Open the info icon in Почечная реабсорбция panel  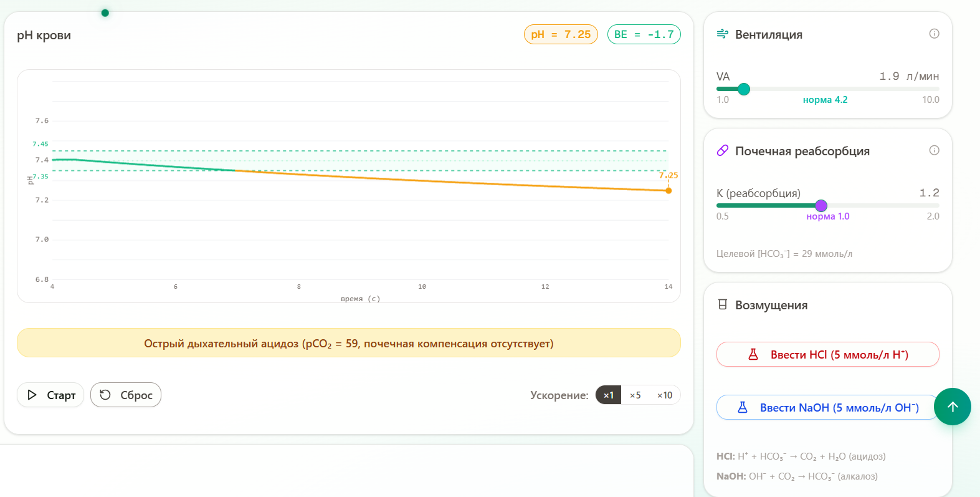pos(934,150)
